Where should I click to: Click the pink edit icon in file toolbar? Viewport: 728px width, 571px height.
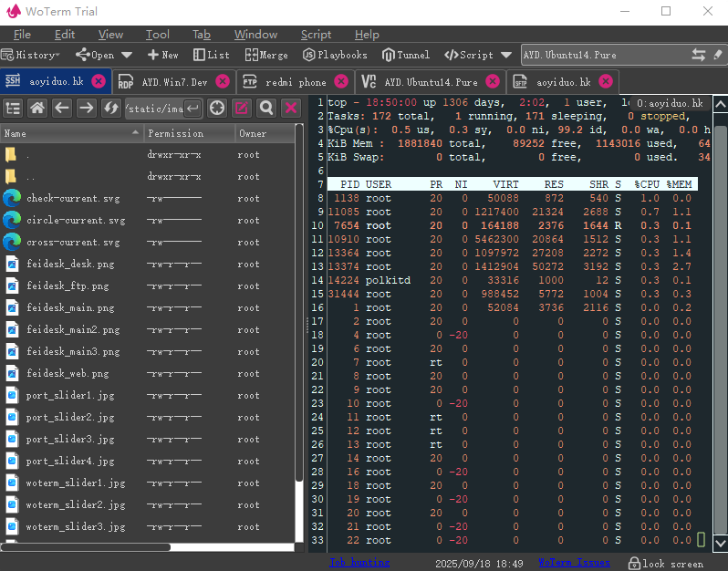pos(242,109)
